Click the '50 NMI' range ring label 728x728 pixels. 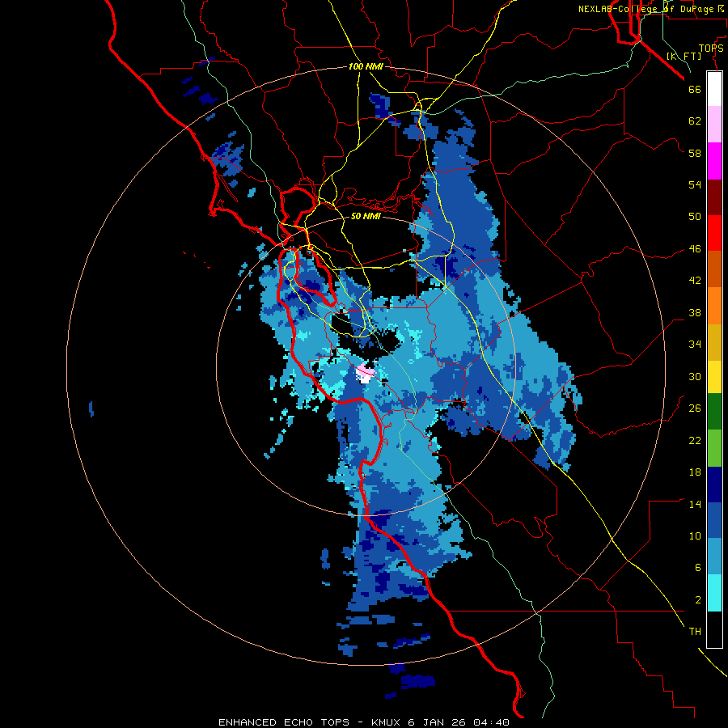coord(366,216)
